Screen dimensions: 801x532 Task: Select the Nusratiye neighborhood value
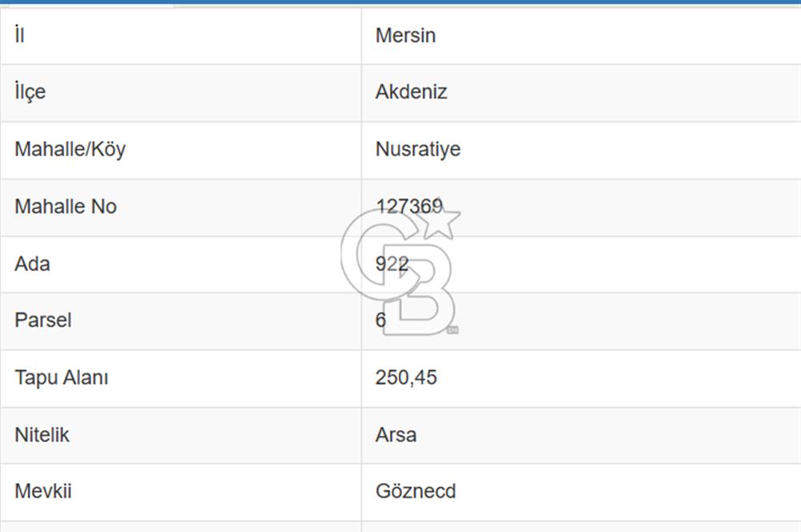(417, 149)
